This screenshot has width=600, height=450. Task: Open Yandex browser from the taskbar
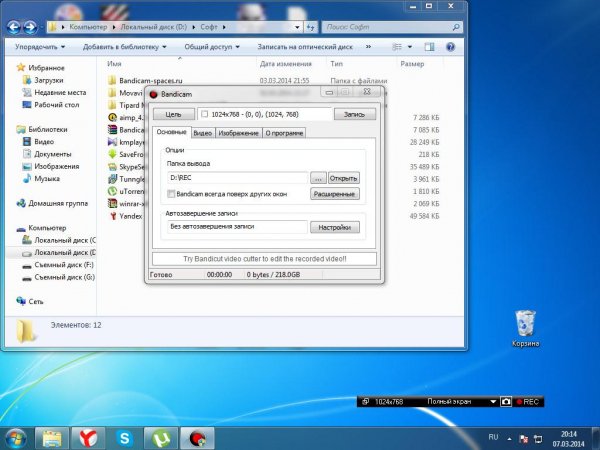88,439
